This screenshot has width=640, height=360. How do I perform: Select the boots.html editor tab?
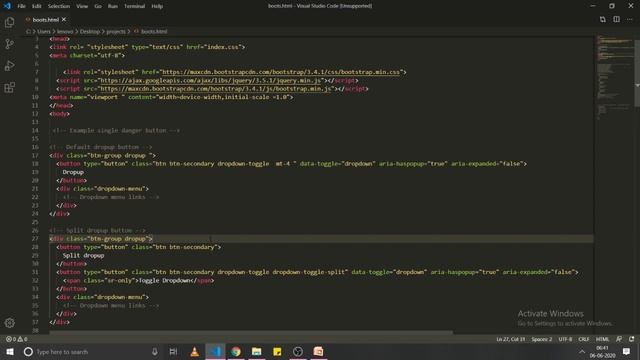click(x=46, y=19)
